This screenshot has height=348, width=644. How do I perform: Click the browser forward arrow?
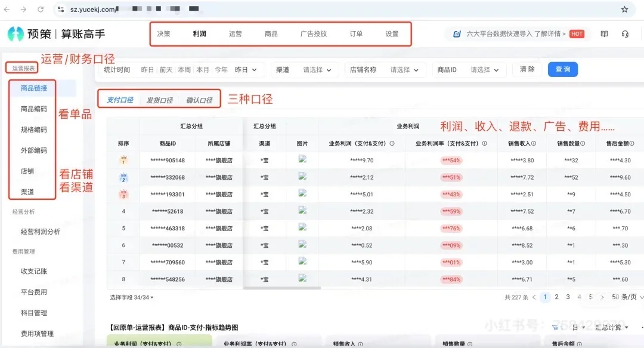point(23,9)
